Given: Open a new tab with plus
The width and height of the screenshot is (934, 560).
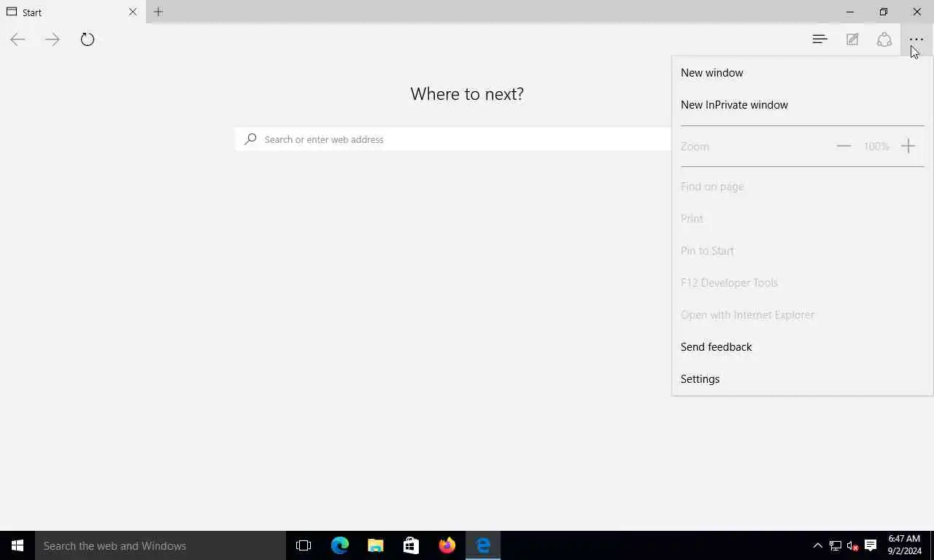Looking at the screenshot, I should [x=158, y=12].
